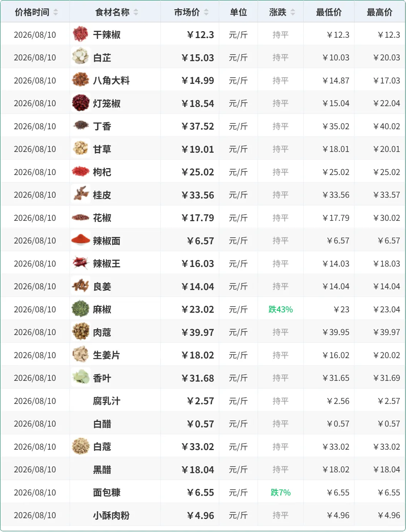Sort by 价格时间 column arrows
The image size is (406, 532).
56,12
